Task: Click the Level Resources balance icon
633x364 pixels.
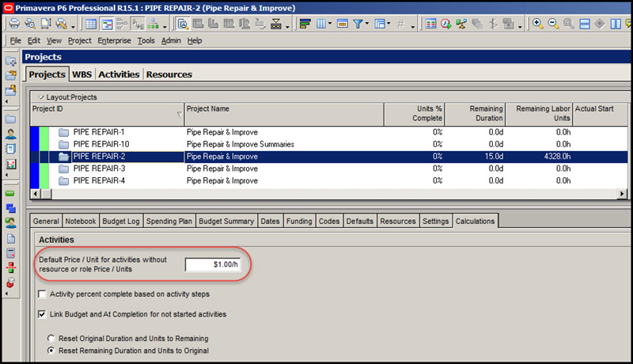Action: click(461, 25)
